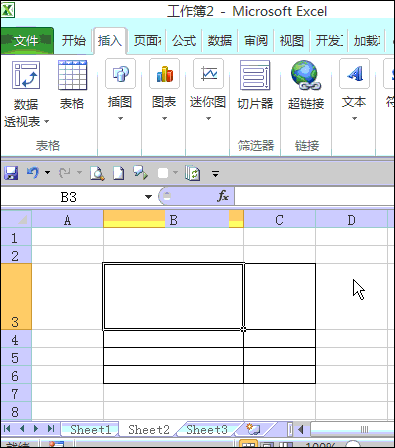The width and height of the screenshot is (395, 448).
Task: Switch to Sheet3 tab
Action: point(207,429)
